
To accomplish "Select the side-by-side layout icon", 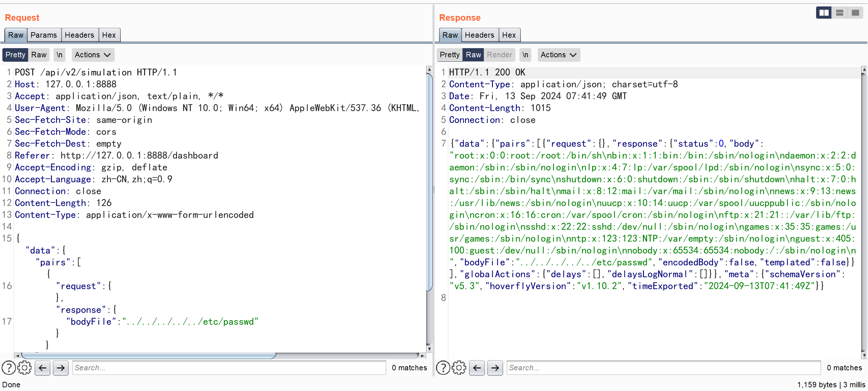I will click(824, 13).
